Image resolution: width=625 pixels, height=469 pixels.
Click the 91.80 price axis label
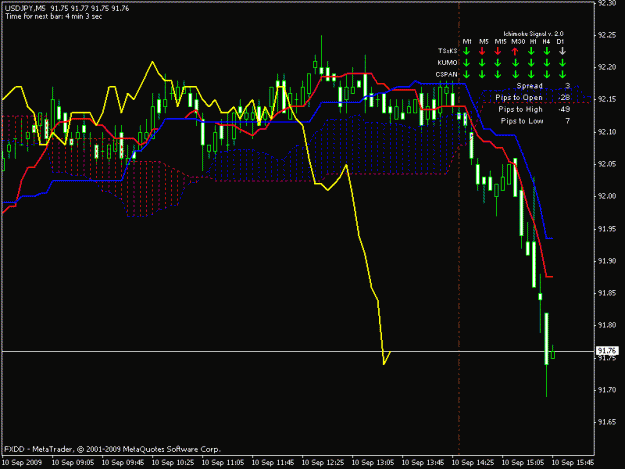(x=607, y=326)
